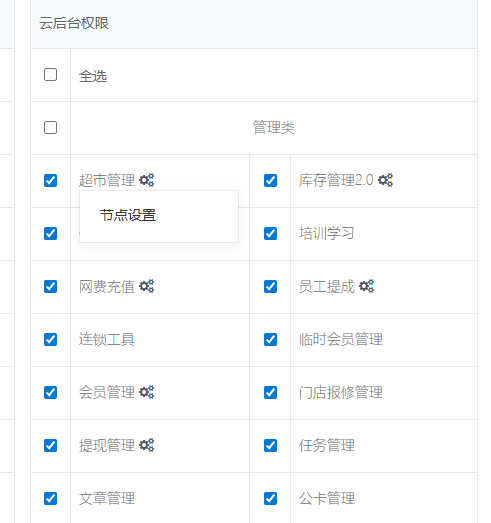The height and width of the screenshot is (523, 491).
Task: Click the 员工提成 label
Action: (327, 287)
